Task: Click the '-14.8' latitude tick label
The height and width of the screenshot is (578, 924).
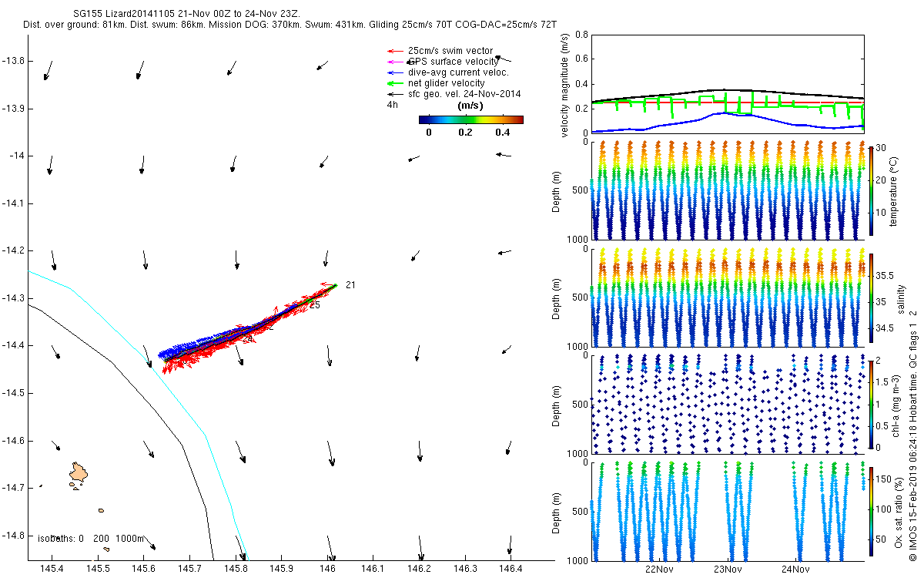Action: pos(15,536)
